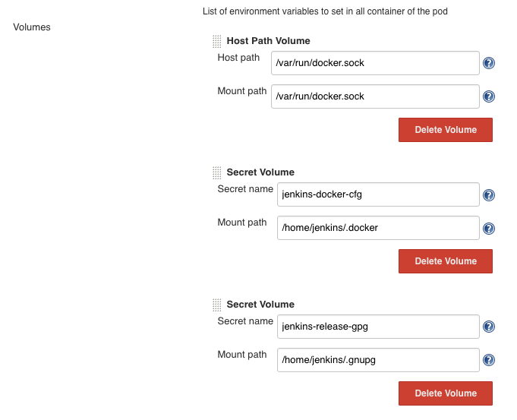Click the /home/jenkins/.gnupg mount path field
Screen dimensions: 517x420
(378, 360)
